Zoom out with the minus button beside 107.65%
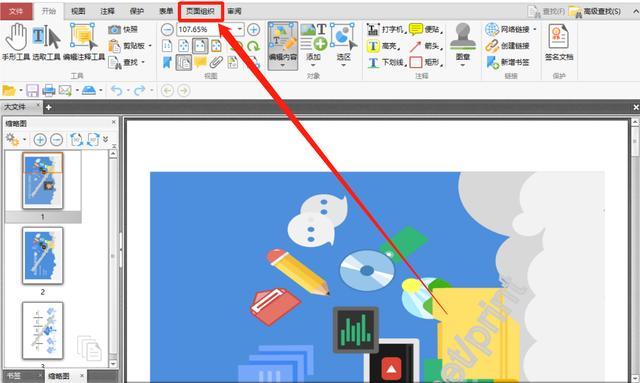 (167, 29)
